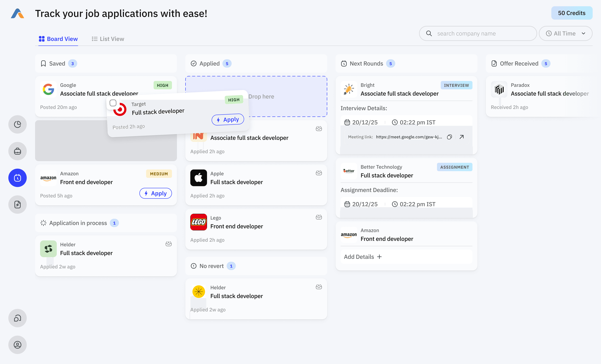Click Apply on Amazon Front end developer
Image resolution: width=601 pixels, height=364 pixels.
click(x=155, y=193)
